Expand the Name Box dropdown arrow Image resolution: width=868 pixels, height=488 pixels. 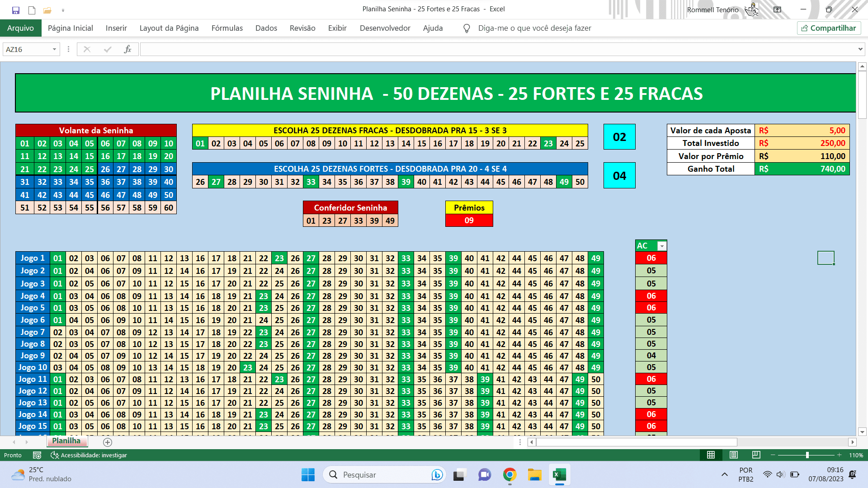pos(54,49)
